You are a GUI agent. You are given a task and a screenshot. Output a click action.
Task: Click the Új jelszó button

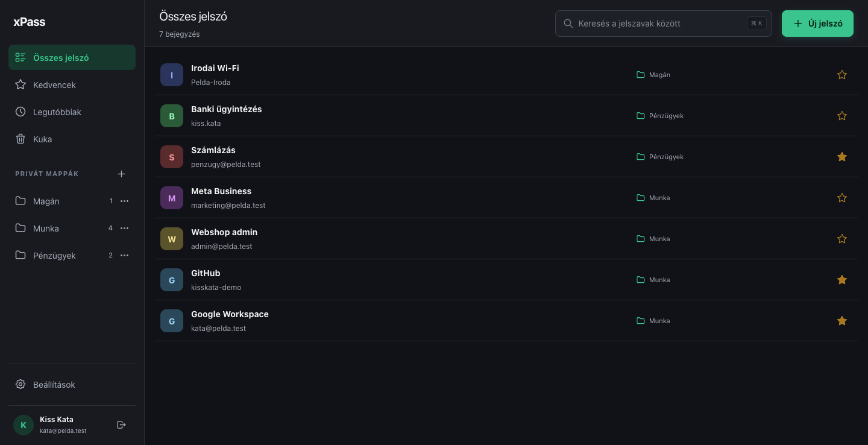817,24
